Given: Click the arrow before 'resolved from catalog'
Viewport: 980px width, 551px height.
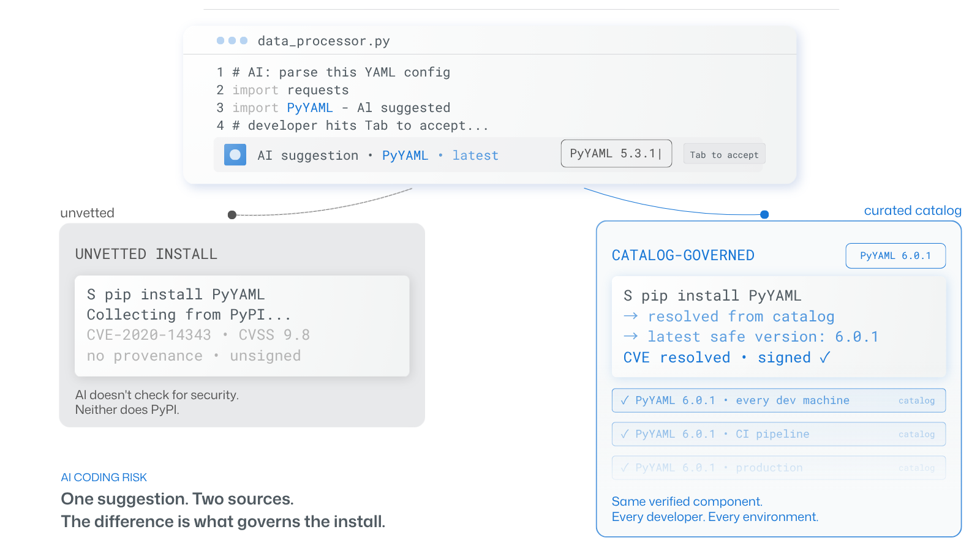Looking at the screenshot, I should click(x=631, y=317).
